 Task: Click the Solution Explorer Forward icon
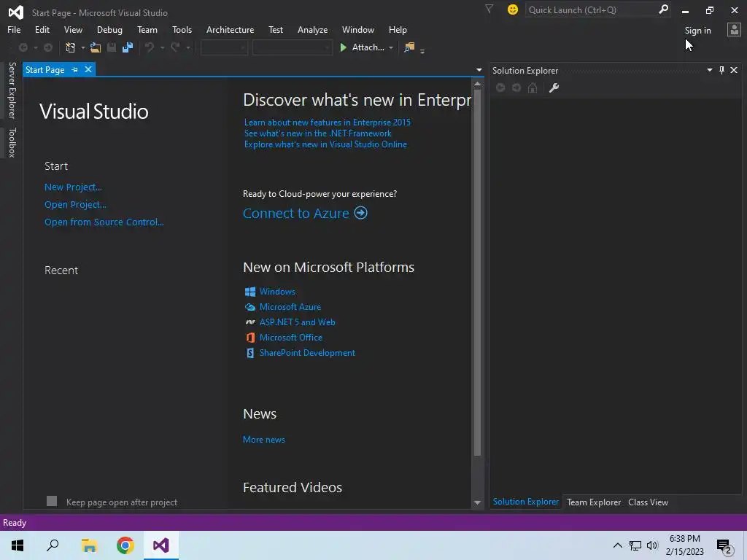[516, 87]
